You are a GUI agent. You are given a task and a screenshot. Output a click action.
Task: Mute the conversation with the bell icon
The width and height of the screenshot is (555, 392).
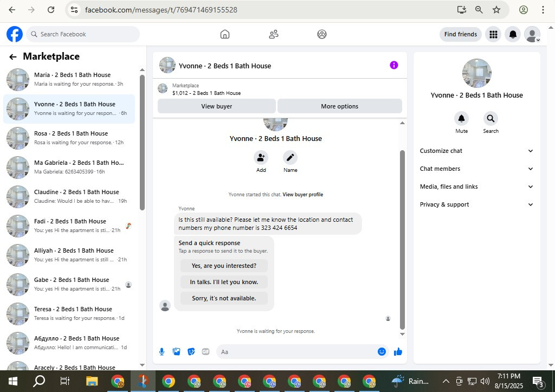tap(462, 119)
